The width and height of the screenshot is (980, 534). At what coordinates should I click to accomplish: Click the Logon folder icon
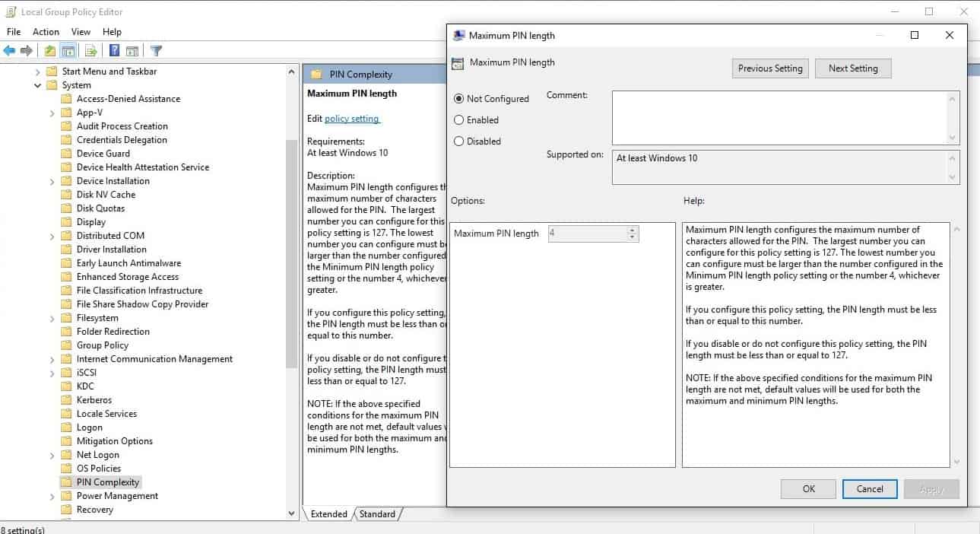point(66,428)
